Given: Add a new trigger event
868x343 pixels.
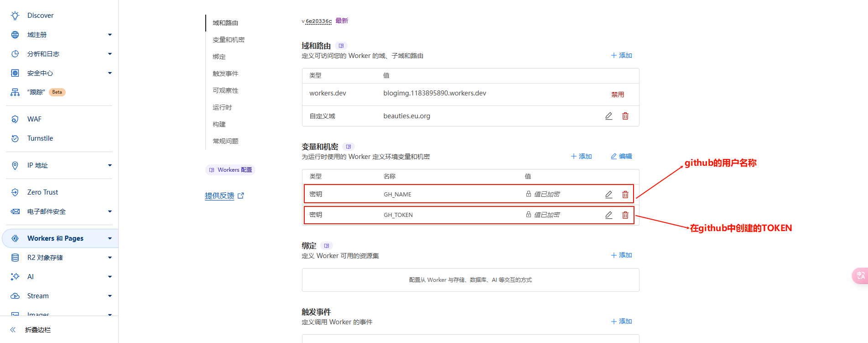Looking at the screenshot, I should pos(621,322).
